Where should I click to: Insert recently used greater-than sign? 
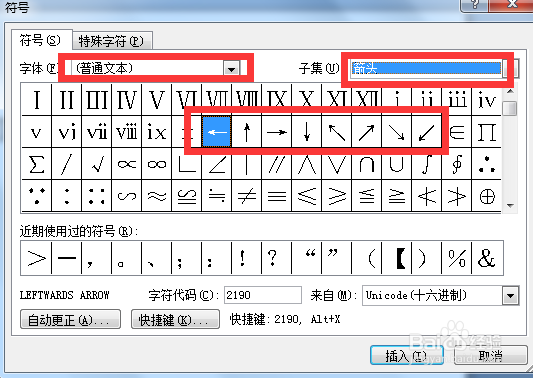(36, 258)
